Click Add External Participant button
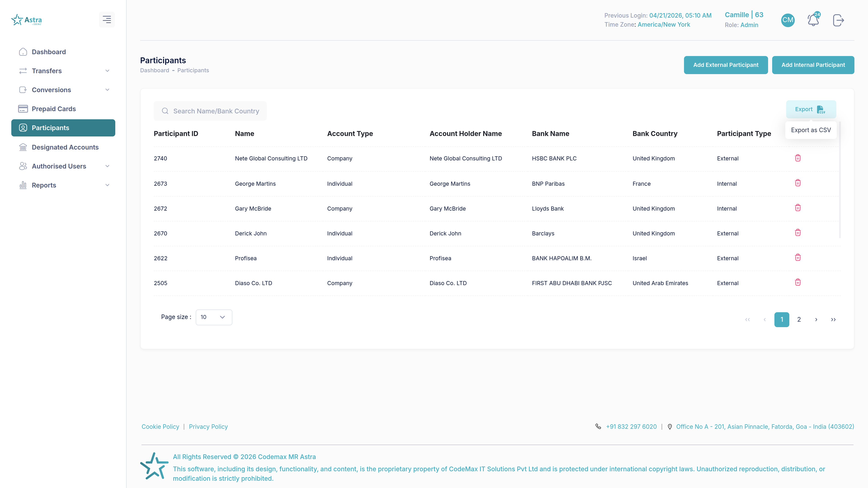868x488 pixels. (x=725, y=65)
